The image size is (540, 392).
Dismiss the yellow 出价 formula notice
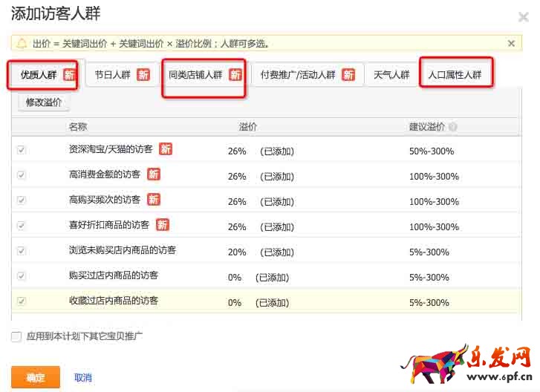(511, 44)
